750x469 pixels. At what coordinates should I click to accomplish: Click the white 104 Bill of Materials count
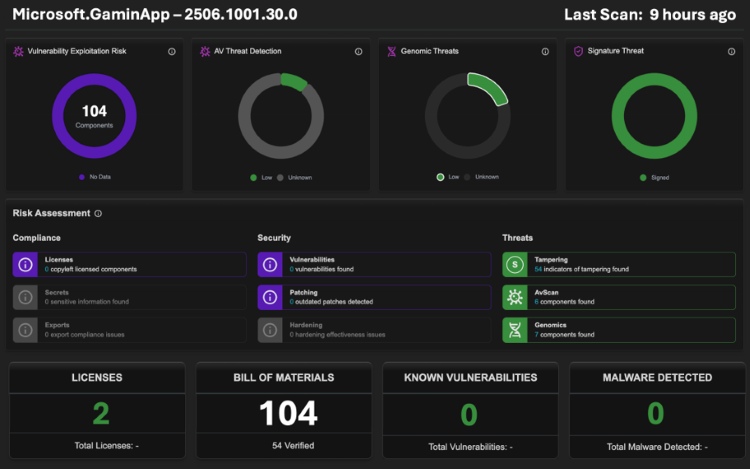click(288, 414)
